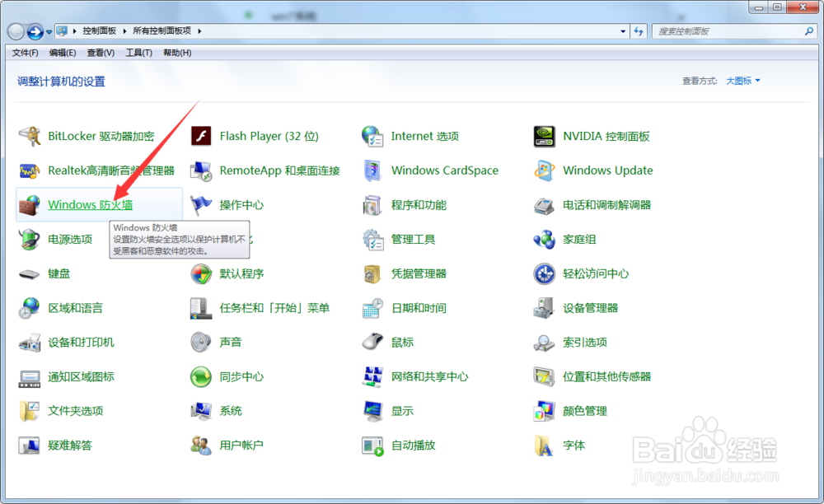Open the 凭据管理器 safe icon
824x504 pixels.
pos(372,274)
